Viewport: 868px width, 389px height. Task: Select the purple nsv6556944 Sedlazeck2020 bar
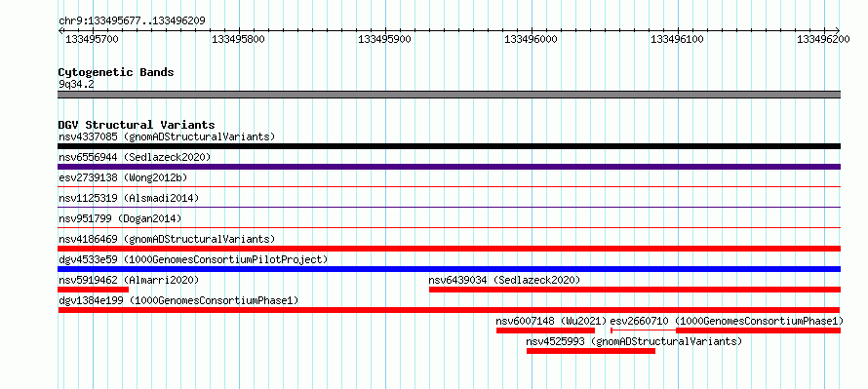[x=449, y=167]
